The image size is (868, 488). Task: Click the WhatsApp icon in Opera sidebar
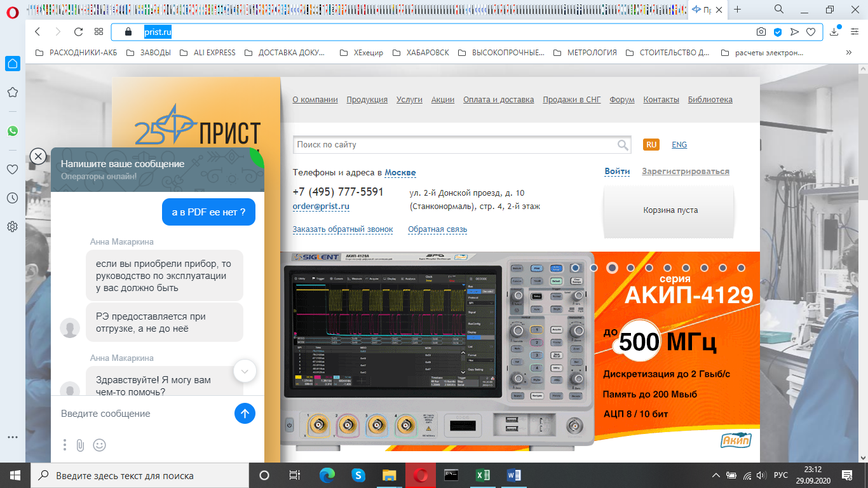[12, 130]
